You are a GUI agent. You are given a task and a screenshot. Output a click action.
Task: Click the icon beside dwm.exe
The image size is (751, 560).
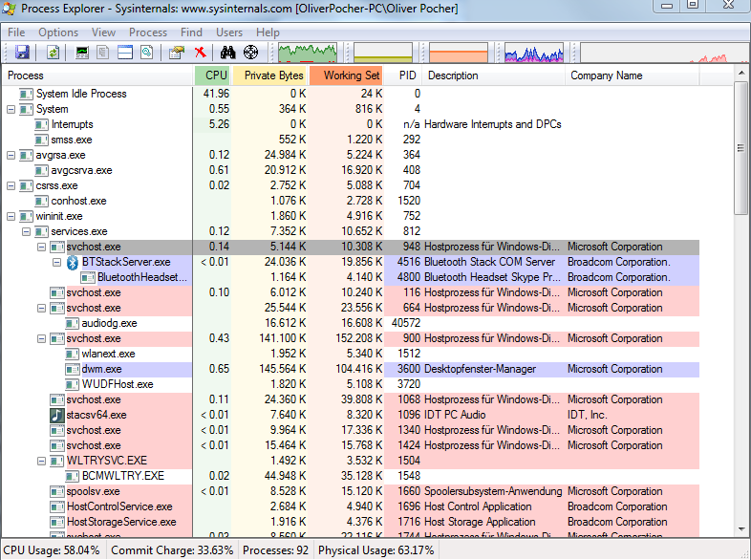(x=73, y=369)
